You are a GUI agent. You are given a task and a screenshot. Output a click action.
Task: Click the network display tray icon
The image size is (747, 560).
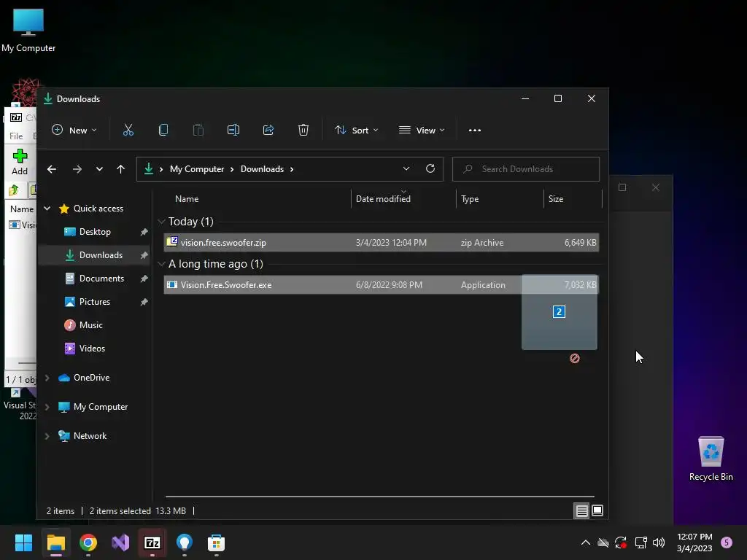pyautogui.click(x=640, y=542)
